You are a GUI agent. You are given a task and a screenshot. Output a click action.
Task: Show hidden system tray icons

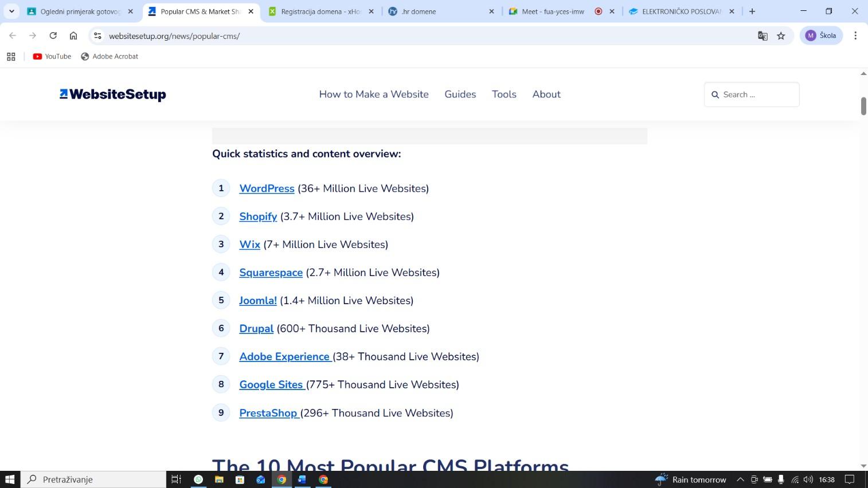(740, 479)
